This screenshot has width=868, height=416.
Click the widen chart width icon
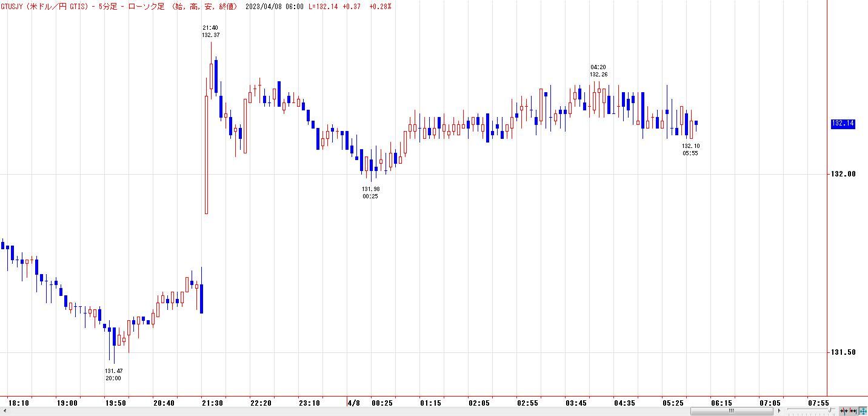853,411
